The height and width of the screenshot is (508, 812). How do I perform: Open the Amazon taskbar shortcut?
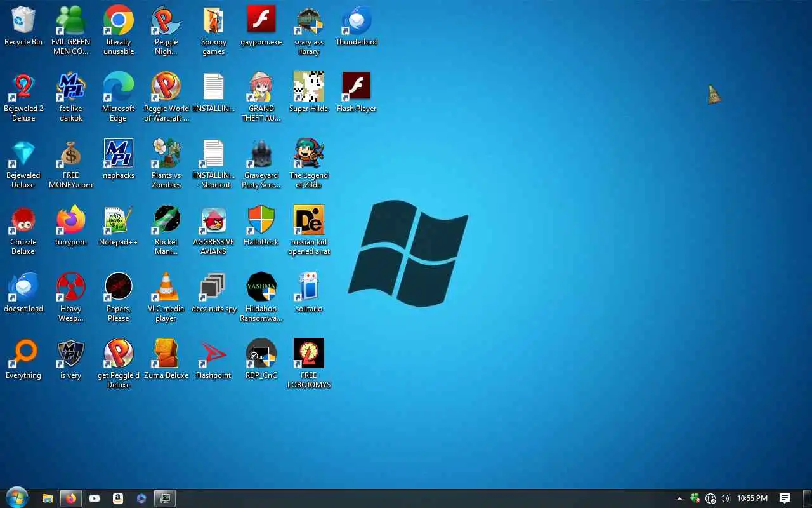click(118, 498)
